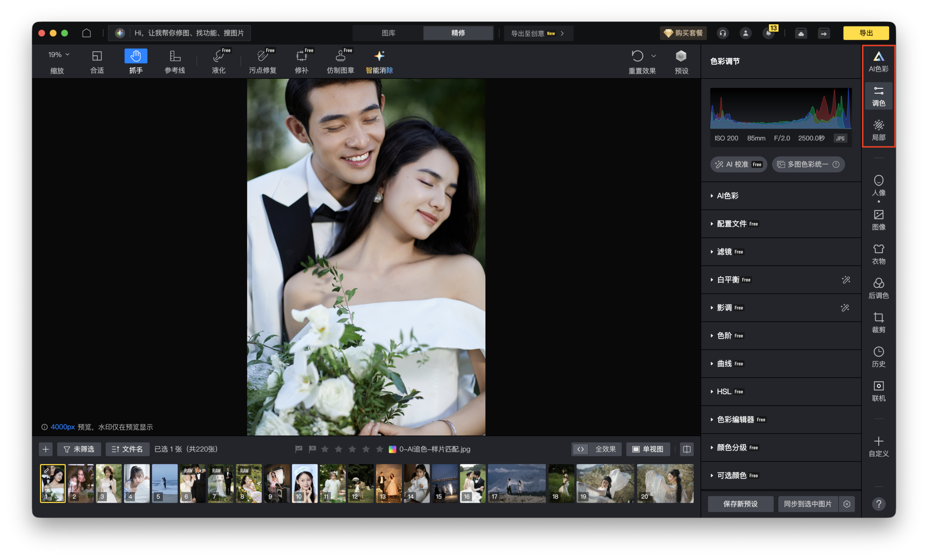This screenshot has height=560, width=928.
Task: Select the Spot Repair (污点修复) tool
Action: pyautogui.click(x=262, y=61)
